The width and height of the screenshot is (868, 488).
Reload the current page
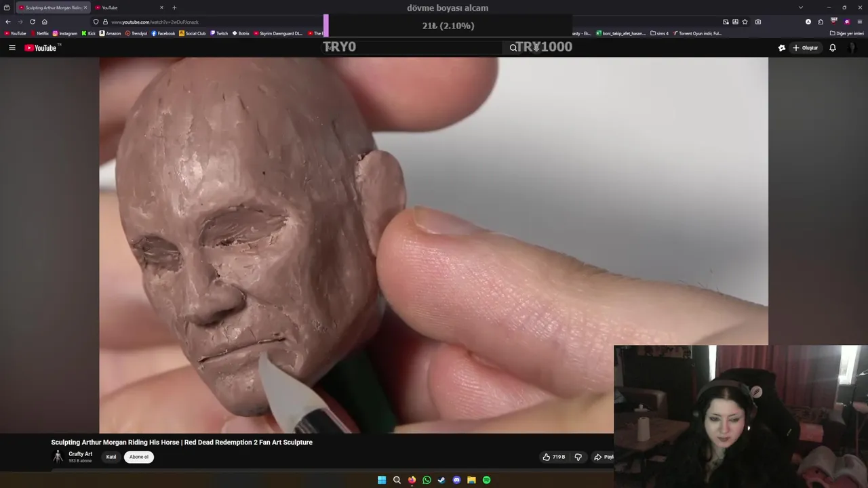[x=32, y=22]
